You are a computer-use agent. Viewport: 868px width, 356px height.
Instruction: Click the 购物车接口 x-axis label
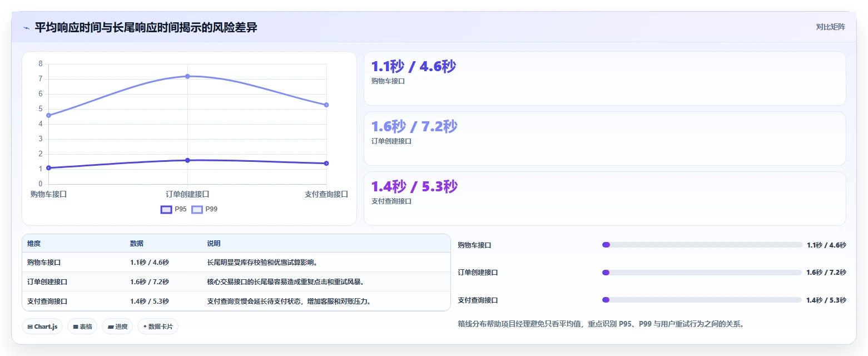pyautogui.click(x=48, y=194)
